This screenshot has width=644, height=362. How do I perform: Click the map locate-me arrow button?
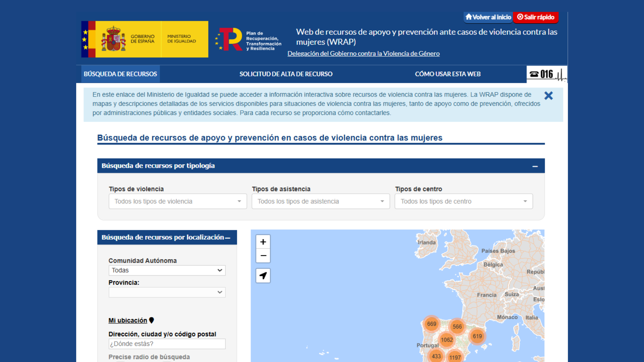[x=263, y=276]
